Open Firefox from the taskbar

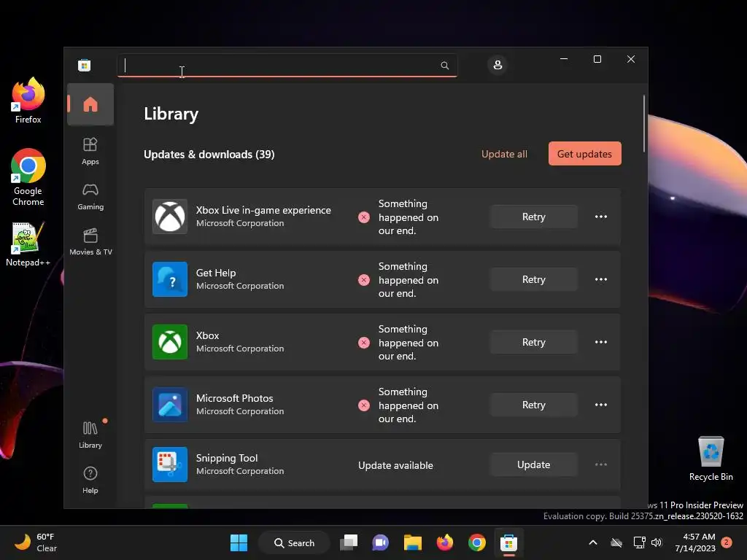point(444,542)
